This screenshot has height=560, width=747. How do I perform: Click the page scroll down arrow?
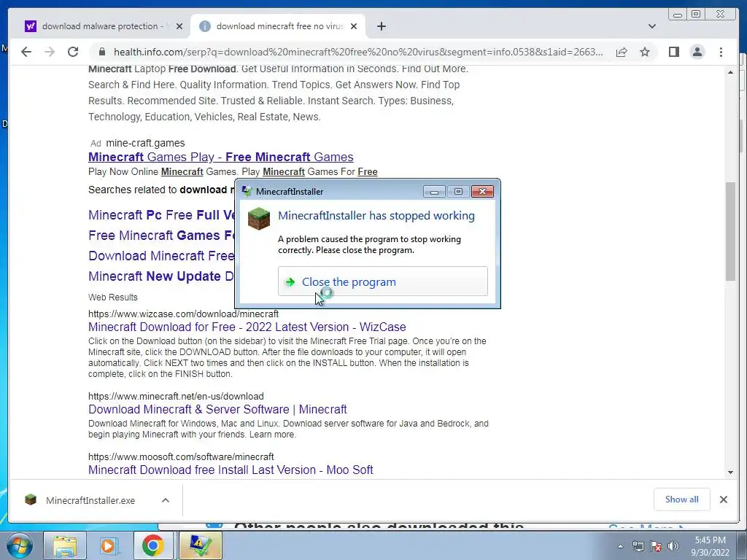coord(730,472)
